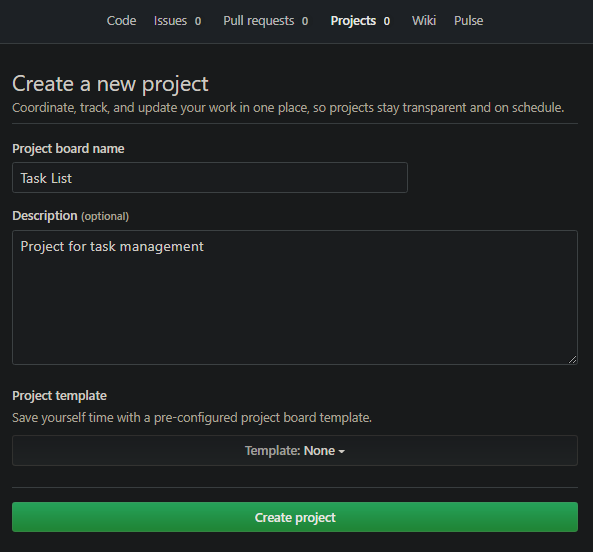Open the Code tab
This screenshot has height=552, width=593.
click(x=121, y=21)
